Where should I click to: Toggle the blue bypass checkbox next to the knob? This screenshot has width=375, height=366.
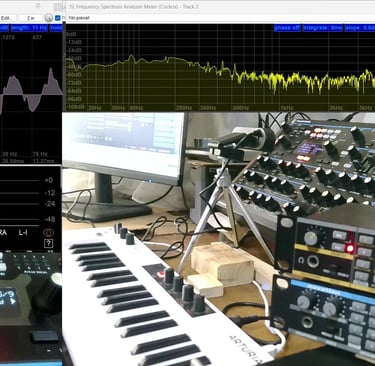click(x=58, y=18)
